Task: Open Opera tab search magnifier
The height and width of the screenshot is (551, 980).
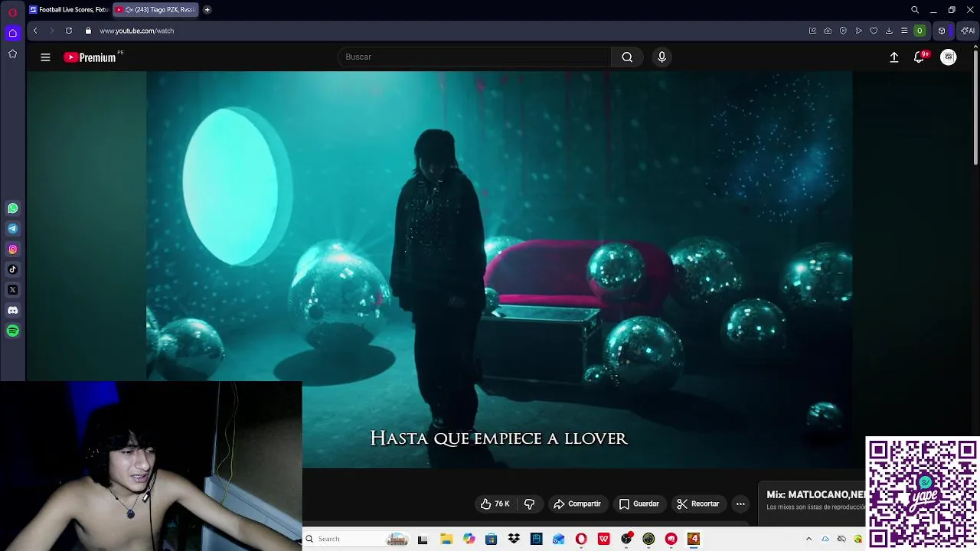Action: click(x=914, y=10)
